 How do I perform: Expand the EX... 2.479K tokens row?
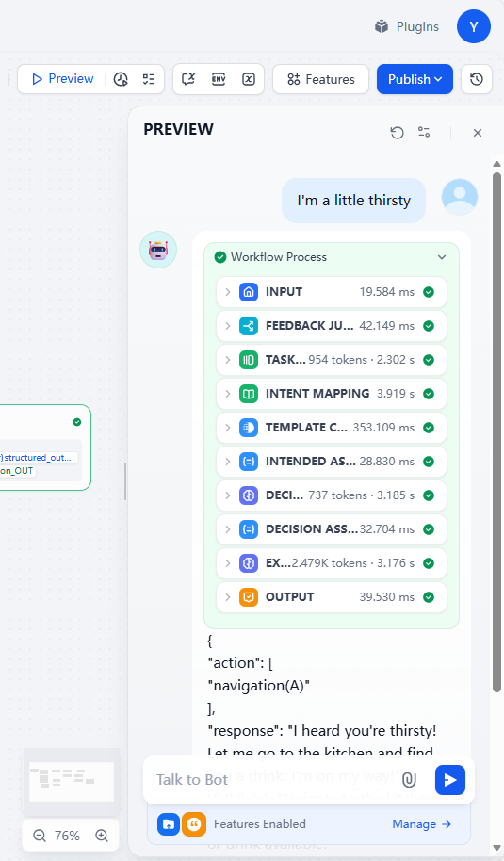click(332, 562)
